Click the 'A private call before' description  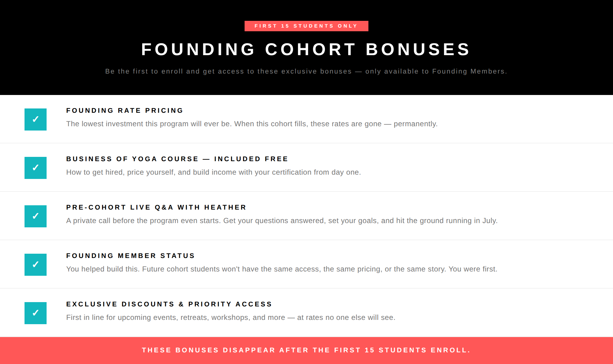click(282, 221)
